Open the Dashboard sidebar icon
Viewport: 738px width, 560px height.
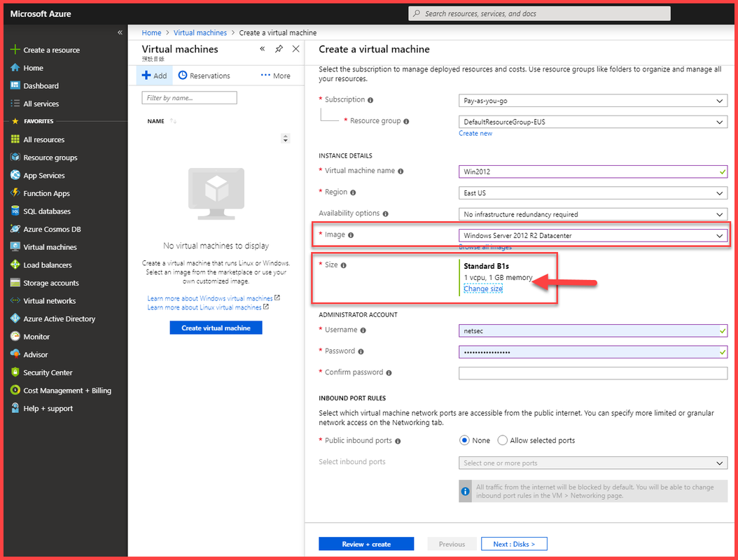pyautogui.click(x=15, y=85)
